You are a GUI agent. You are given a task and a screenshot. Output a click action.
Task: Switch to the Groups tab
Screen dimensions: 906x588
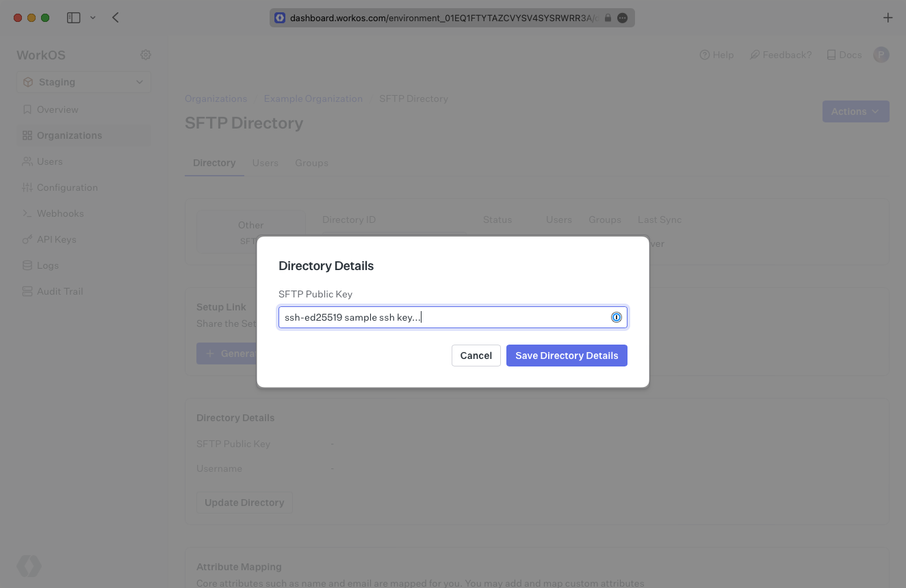311,163
